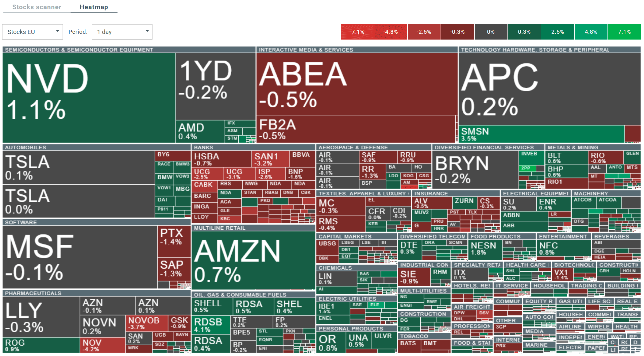
Task: Select the Pharmaceuticals sector header
Action: (x=33, y=293)
